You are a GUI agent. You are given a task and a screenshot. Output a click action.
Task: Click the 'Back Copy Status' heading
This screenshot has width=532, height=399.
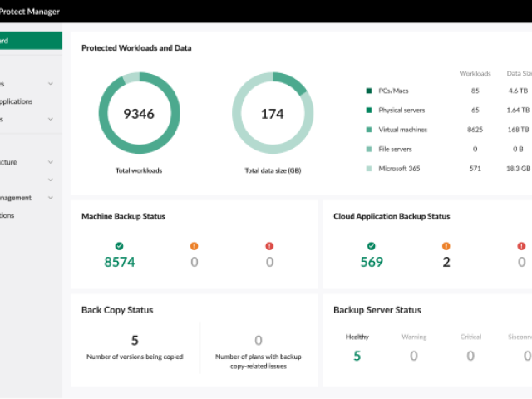[117, 310]
